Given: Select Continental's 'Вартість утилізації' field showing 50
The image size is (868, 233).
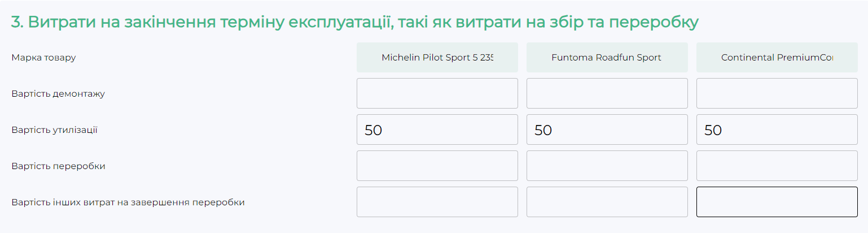Looking at the screenshot, I should tap(777, 130).
